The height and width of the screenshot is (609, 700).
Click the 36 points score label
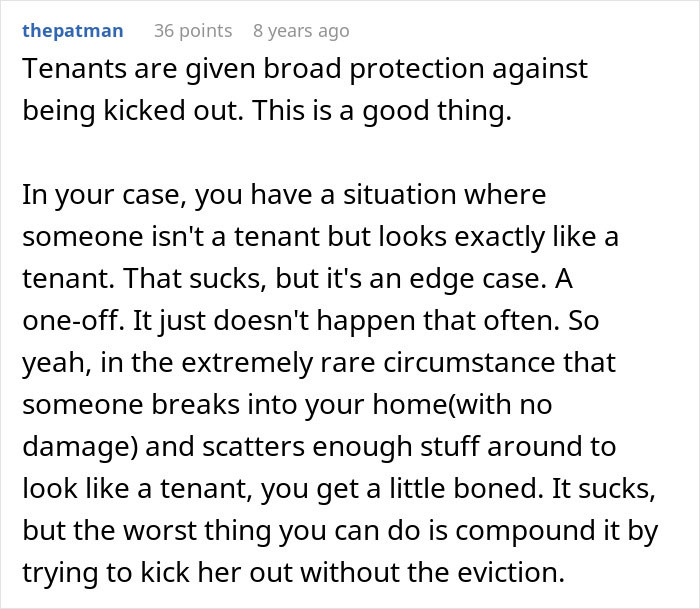(193, 31)
